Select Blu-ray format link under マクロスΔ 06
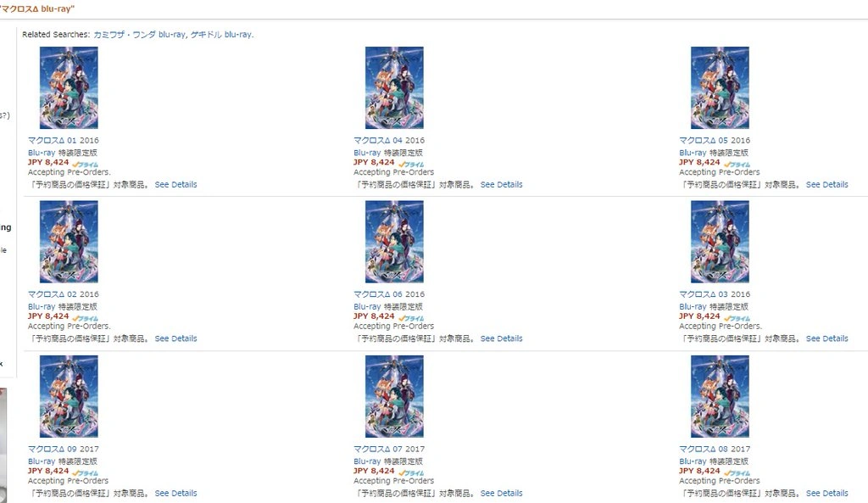Screen dimensions: 868x503 coord(366,306)
